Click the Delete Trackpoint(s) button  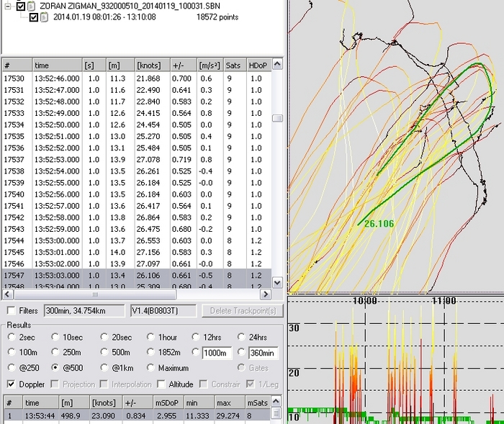coord(241,311)
